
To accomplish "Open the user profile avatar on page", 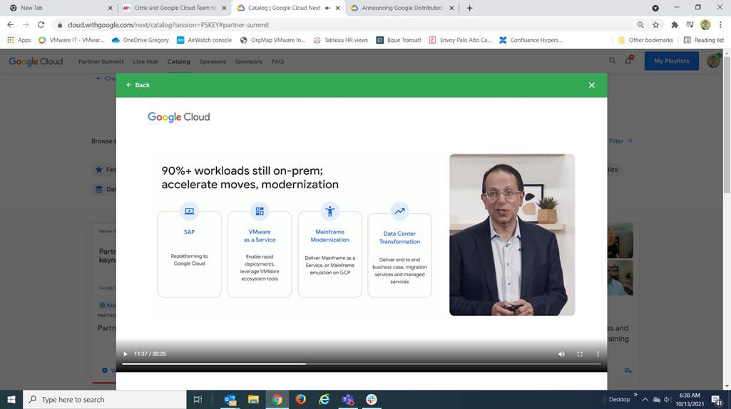I will click(713, 61).
